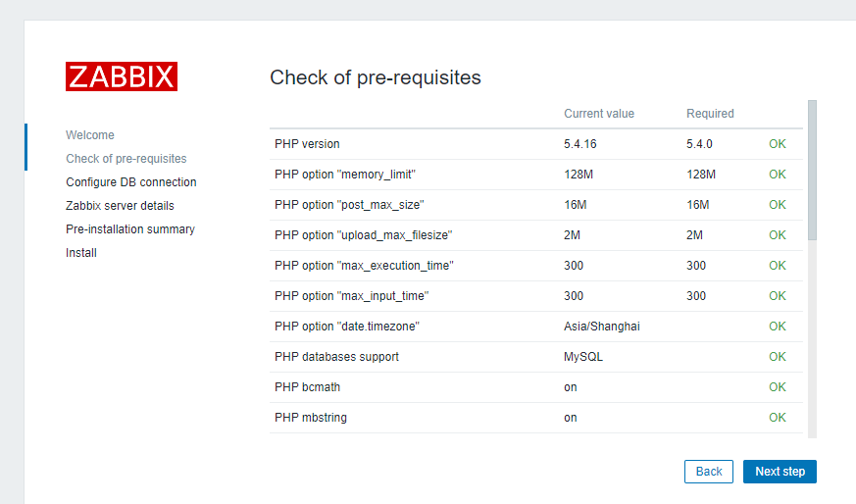Open Configure DB connection step

point(130,182)
